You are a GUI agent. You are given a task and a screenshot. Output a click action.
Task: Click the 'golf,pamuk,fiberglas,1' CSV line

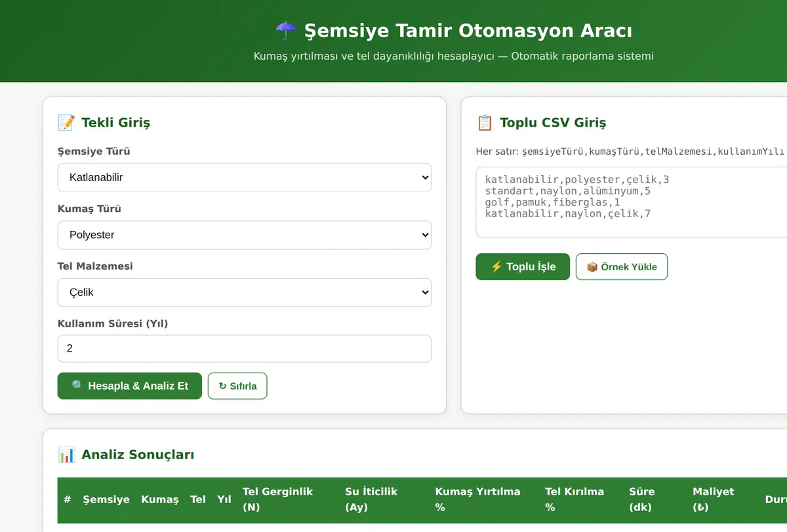pos(552,203)
